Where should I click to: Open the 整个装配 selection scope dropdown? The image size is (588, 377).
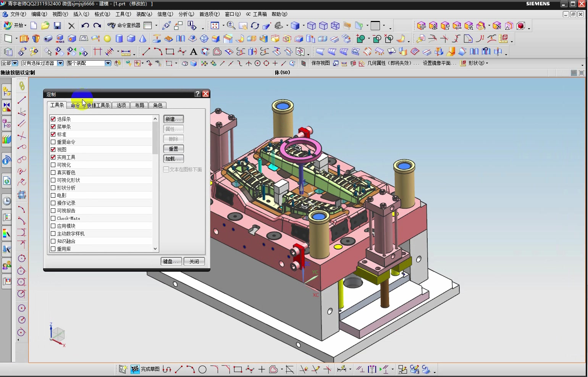tap(108, 63)
